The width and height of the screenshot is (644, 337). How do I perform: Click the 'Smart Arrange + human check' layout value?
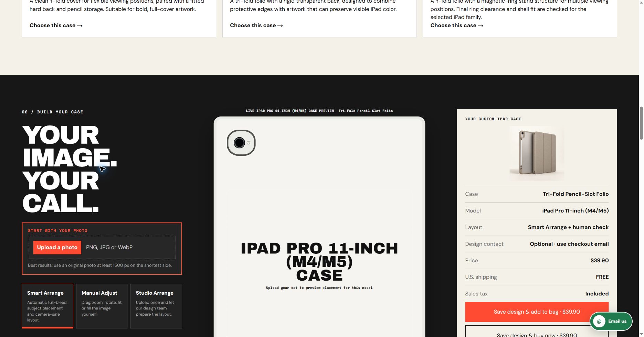point(568,227)
